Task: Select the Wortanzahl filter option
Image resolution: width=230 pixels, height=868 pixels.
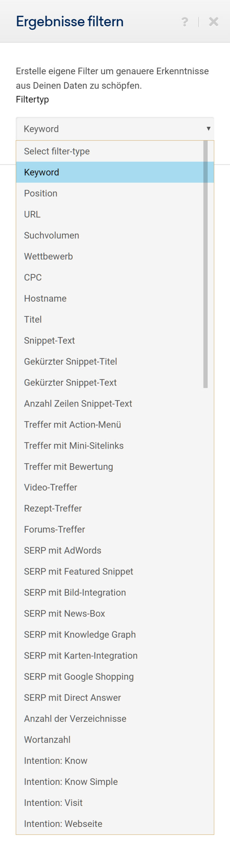Action: tap(47, 739)
